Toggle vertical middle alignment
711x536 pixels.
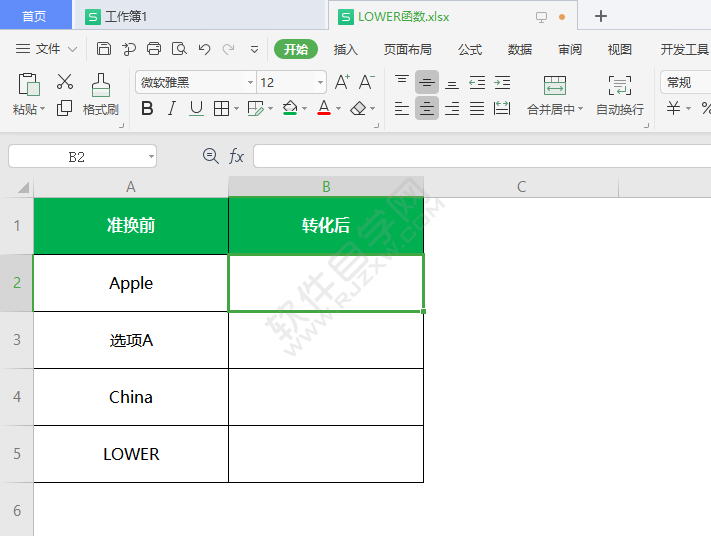pyautogui.click(x=427, y=82)
